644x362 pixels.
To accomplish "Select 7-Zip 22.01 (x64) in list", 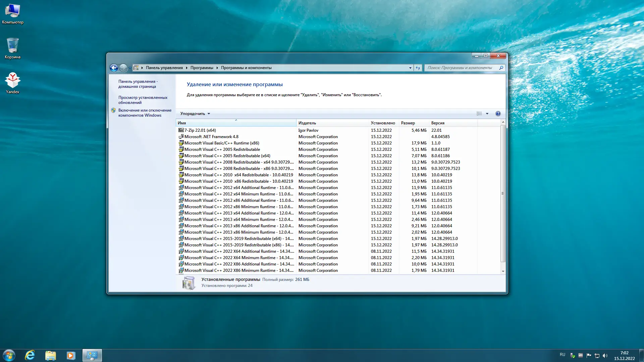I will pos(200,130).
